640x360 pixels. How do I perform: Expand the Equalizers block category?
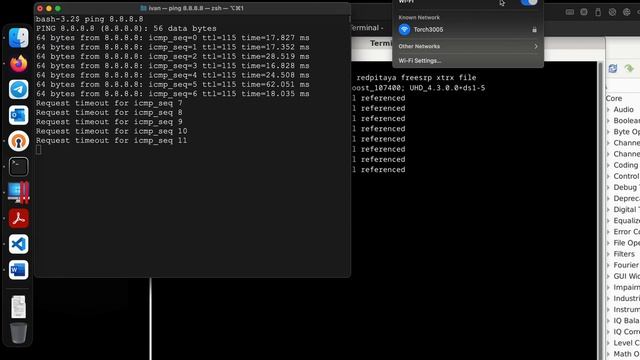pyautogui.click(x=608, y=220)
